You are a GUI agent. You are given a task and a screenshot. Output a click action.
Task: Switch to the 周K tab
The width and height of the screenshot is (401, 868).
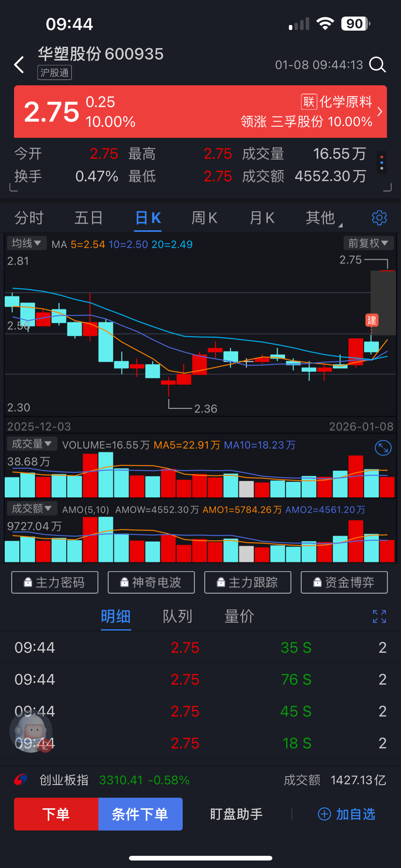pyautogui.click(x=204, y=218)
